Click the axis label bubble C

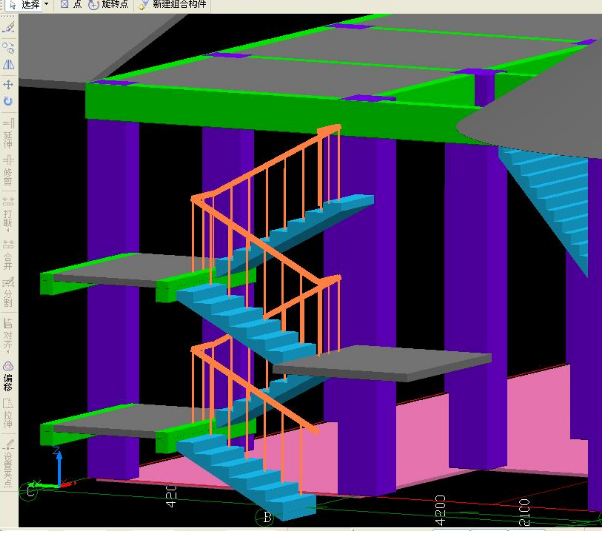click(x=28, y=492)
